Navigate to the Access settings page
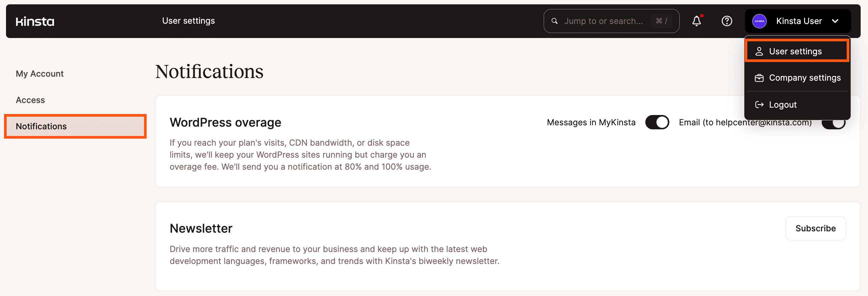The height and width of the screenshot is (296, 868). (x=30, y=100)
